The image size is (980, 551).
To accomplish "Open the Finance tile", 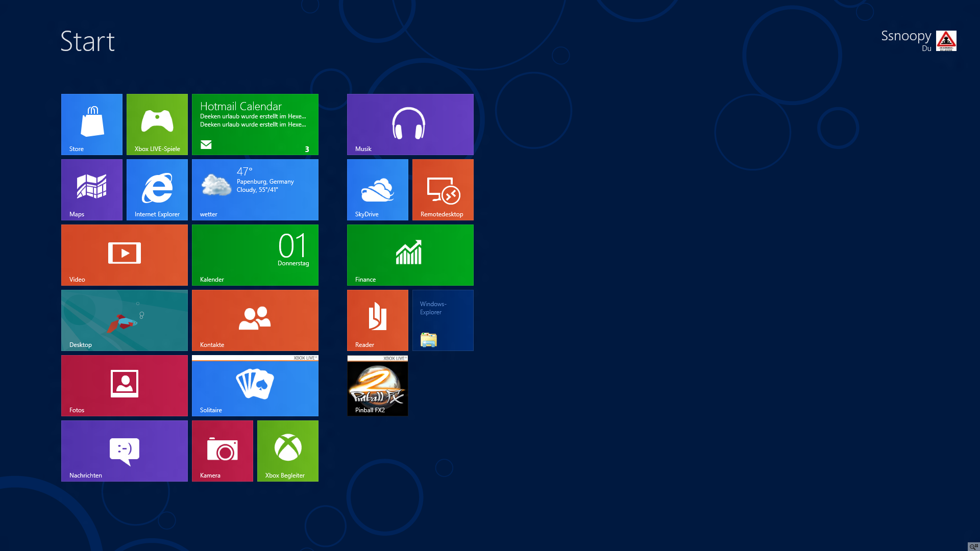I will pos(410,255).
